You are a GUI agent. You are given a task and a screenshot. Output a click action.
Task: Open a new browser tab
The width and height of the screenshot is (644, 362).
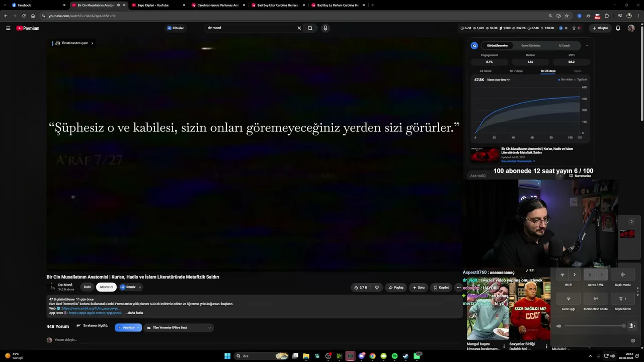(372, 5)
